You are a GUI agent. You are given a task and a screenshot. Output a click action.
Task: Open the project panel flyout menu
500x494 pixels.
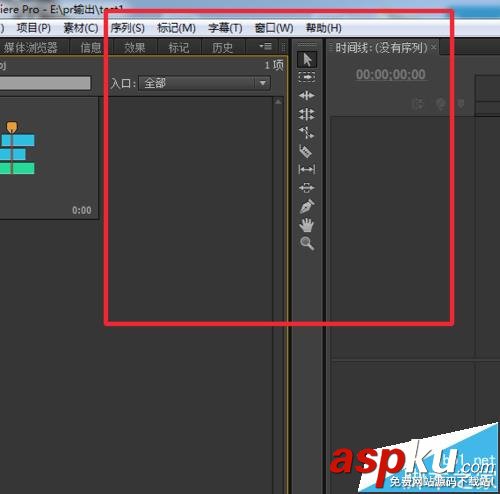pyautogui.click(x=266, y=46)
